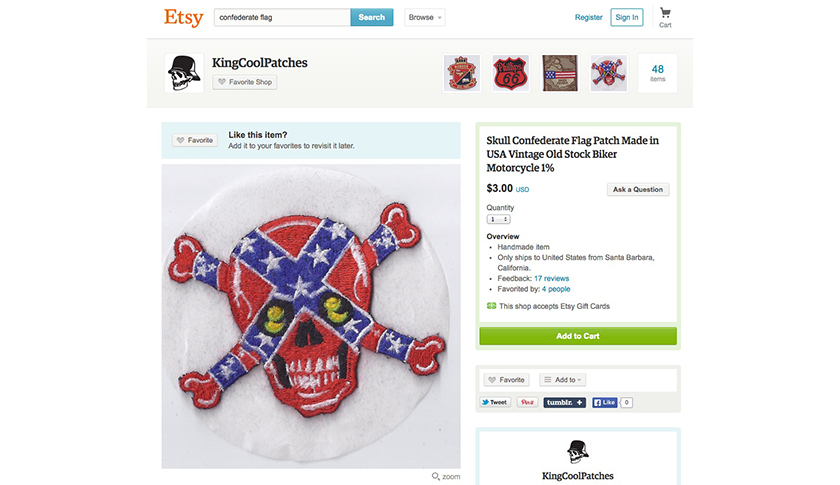Click the search field containing confederate flag

[x=282, y=17]
